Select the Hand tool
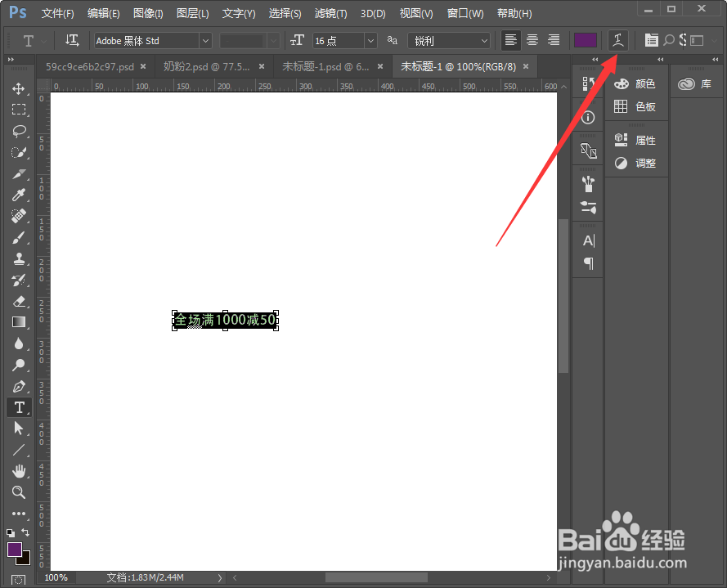The image size is (727, 588). tap(19, 471)
